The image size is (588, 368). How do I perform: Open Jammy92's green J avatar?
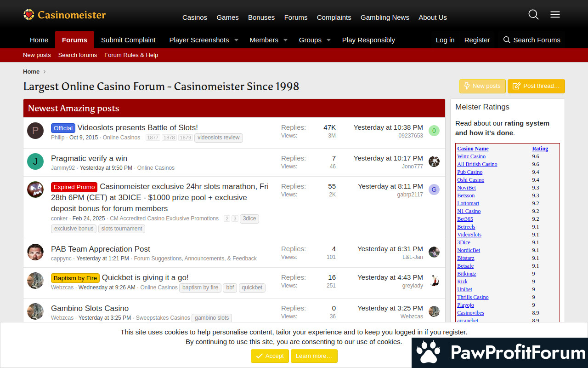click(35, 161)
